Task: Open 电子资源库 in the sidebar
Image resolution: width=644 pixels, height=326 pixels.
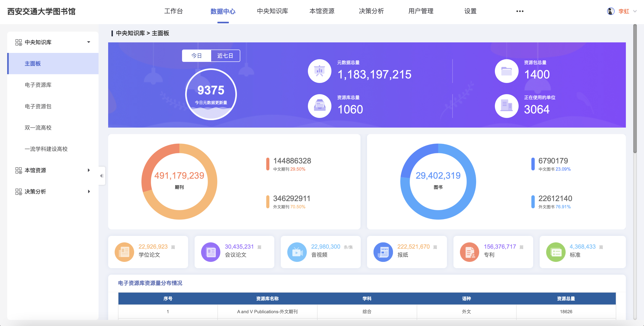Action: [38, 85]
